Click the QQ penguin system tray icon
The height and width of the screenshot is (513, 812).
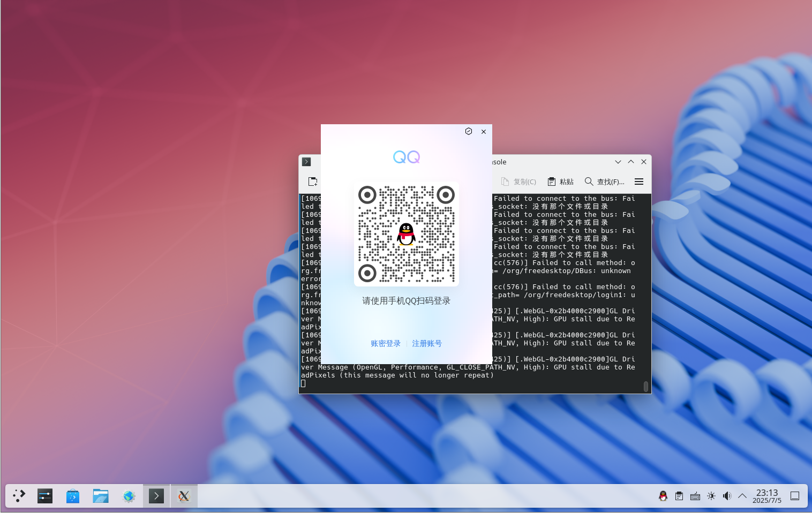tap(663, 496)
